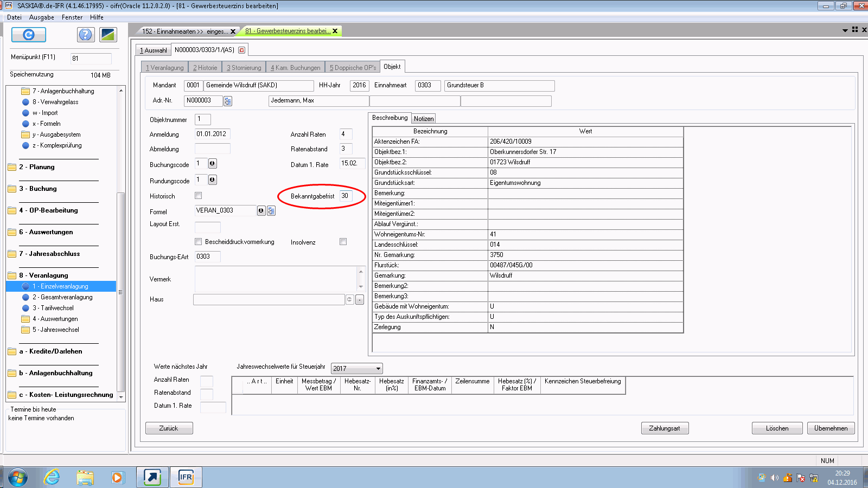Open address lookup icon next to Adr.-Nr.
Image resolution: width=868 pixels, height=488 pixels.
pyautogui.click(x=228, y=101)
